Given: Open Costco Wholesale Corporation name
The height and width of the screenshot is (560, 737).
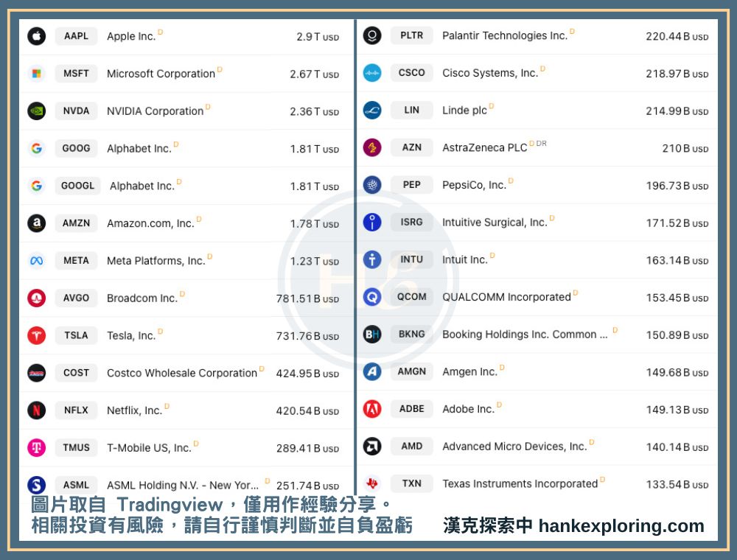Looking at the screenshot, I should (182, 373).
